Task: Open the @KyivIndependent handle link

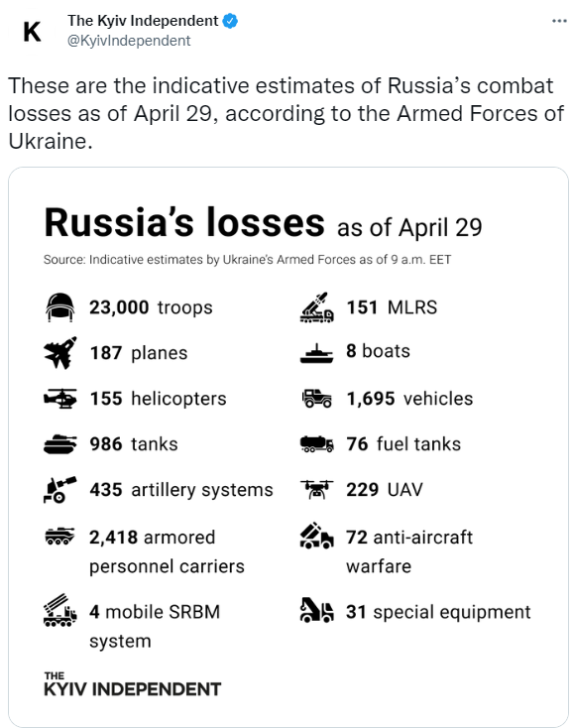Action: [129, 41]
